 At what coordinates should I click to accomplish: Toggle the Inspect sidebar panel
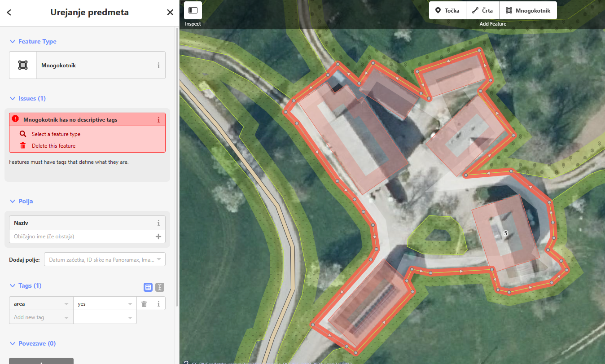(x=193, y=10)
